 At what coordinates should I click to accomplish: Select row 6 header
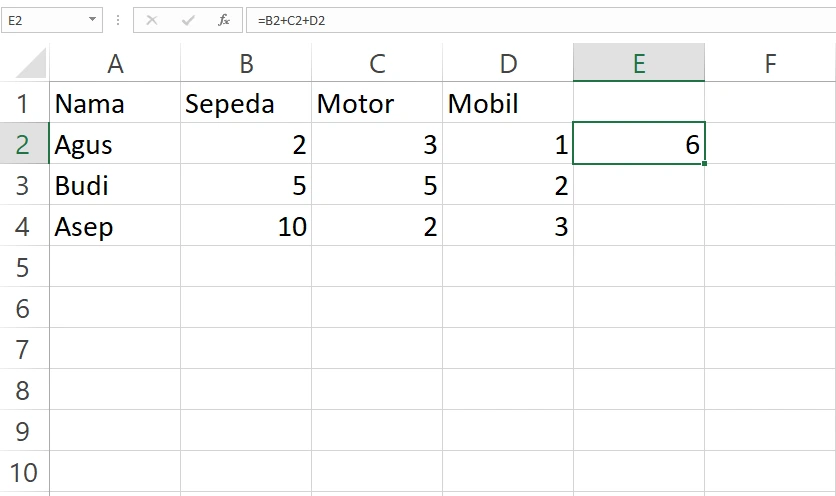(24, 308)
